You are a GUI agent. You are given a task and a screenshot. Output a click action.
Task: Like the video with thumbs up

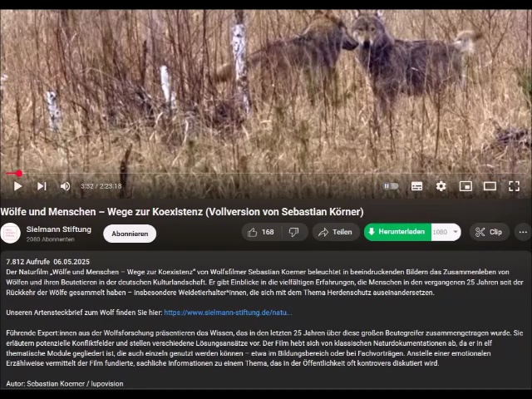point(261,232)
